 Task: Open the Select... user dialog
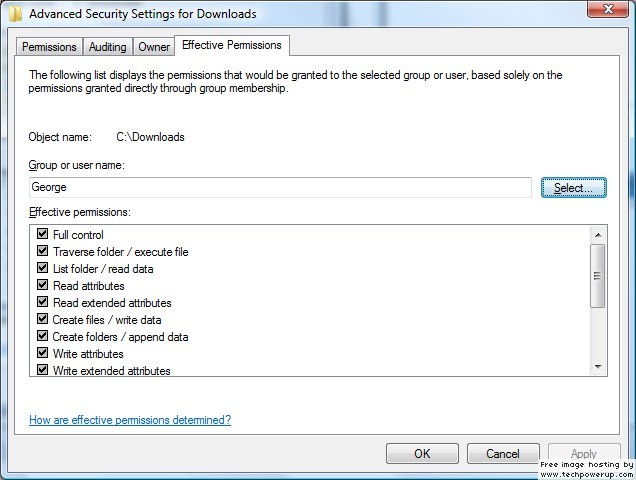[574, 187]
